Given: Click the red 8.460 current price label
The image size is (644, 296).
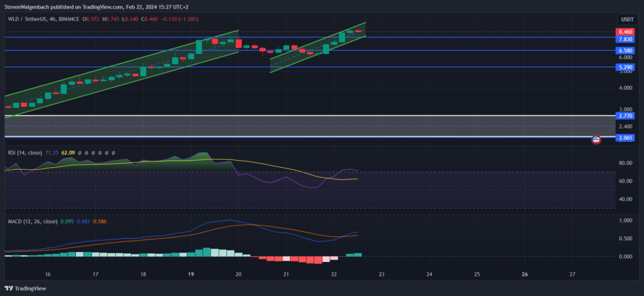Looking at the screenshot, I should click(x=625, y=31).
